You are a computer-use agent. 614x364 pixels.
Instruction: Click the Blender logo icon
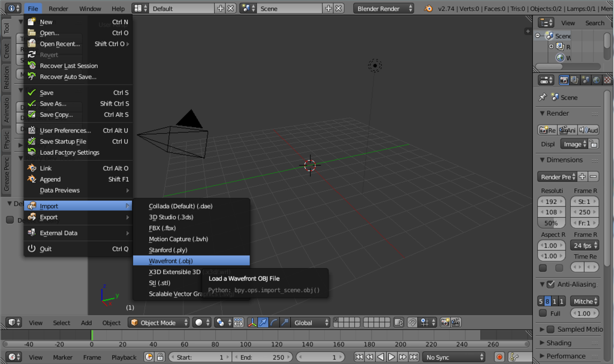click(428, 8)
